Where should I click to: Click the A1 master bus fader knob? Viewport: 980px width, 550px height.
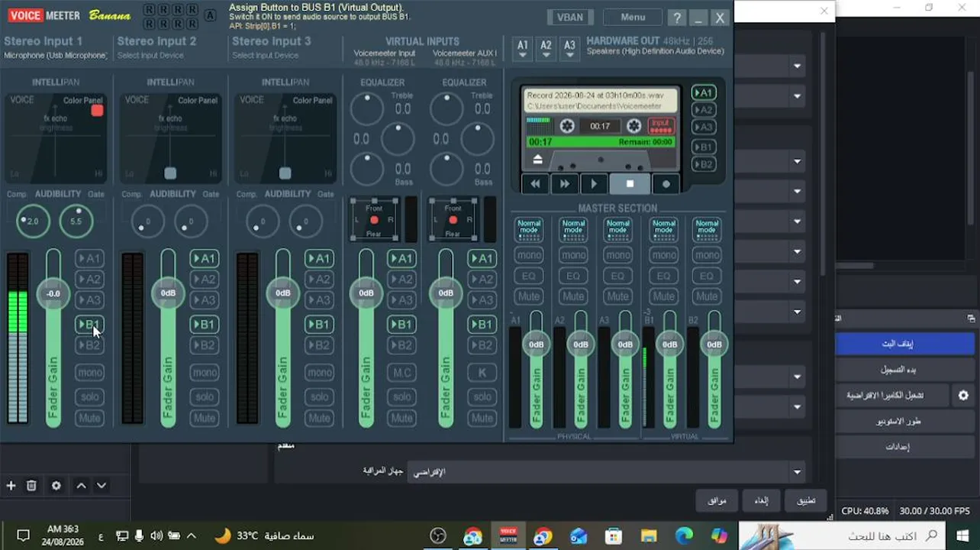tap(537, 345)
